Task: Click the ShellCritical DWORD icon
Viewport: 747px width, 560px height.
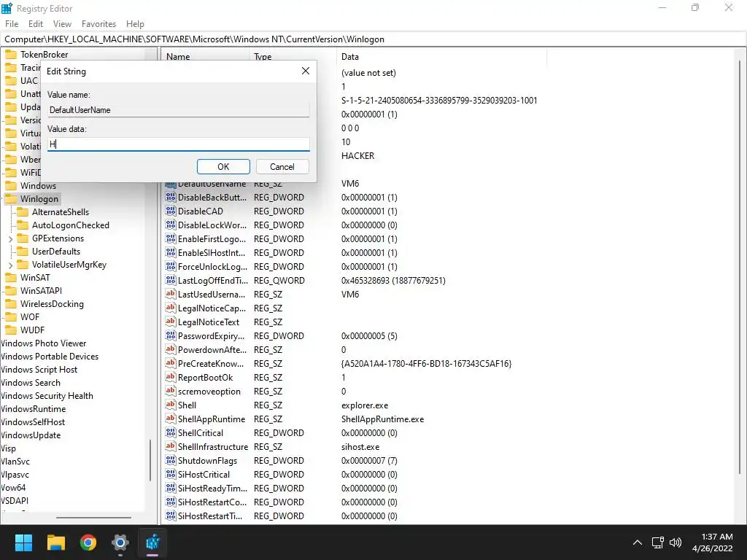Action: coord(171,432)
